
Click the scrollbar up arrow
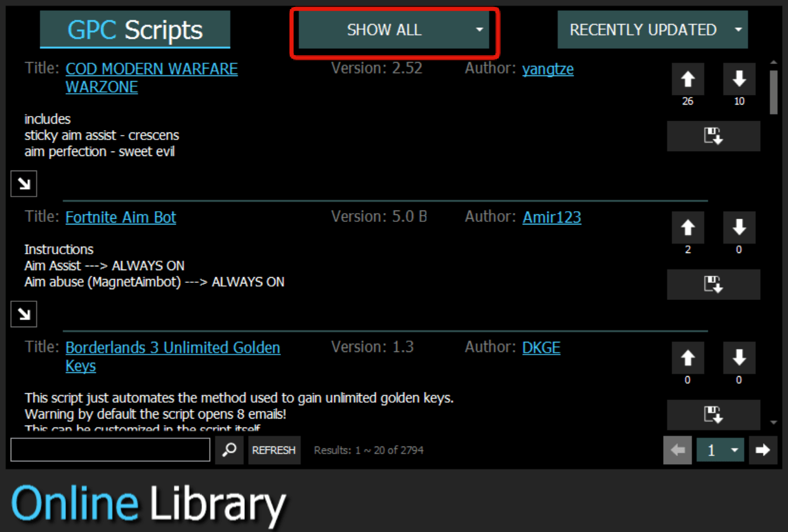[x=773, y=63]
